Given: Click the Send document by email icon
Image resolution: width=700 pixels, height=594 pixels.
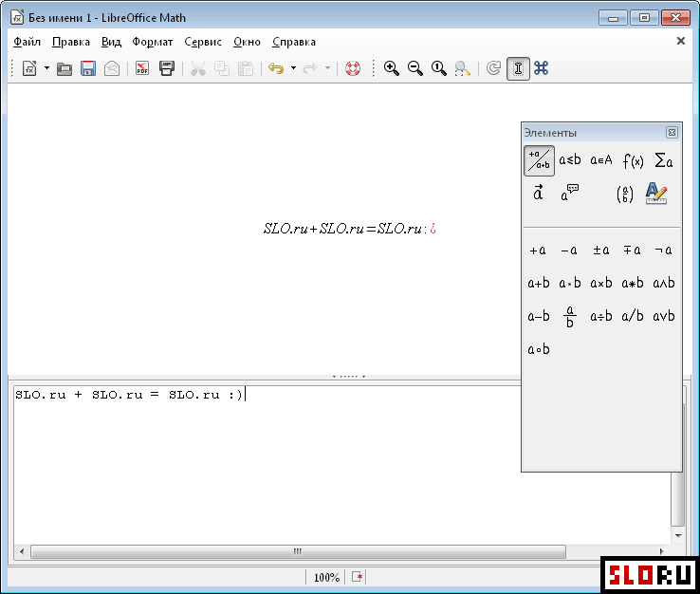Looking at the screenshot, I should 112,68.
